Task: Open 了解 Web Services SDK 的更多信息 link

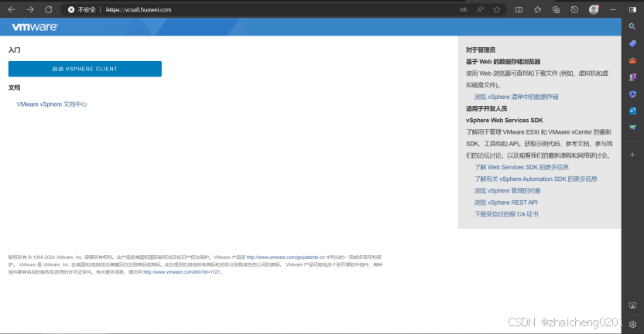Action: point(522,167)
